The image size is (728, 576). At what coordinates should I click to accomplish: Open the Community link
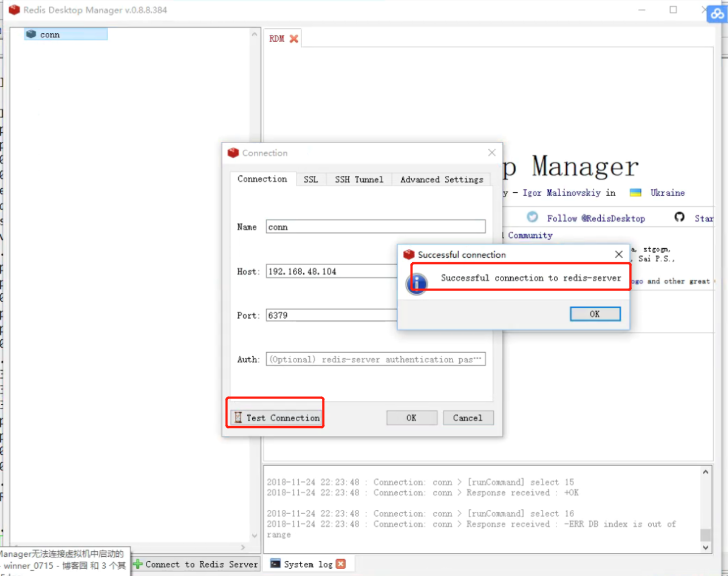click(530, 235)
